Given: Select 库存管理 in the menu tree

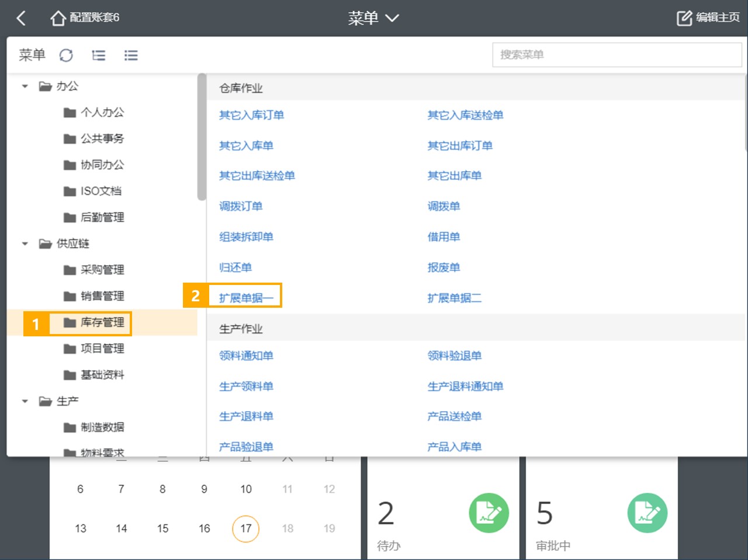Looking at the screenshot, I should pos(102,322).
